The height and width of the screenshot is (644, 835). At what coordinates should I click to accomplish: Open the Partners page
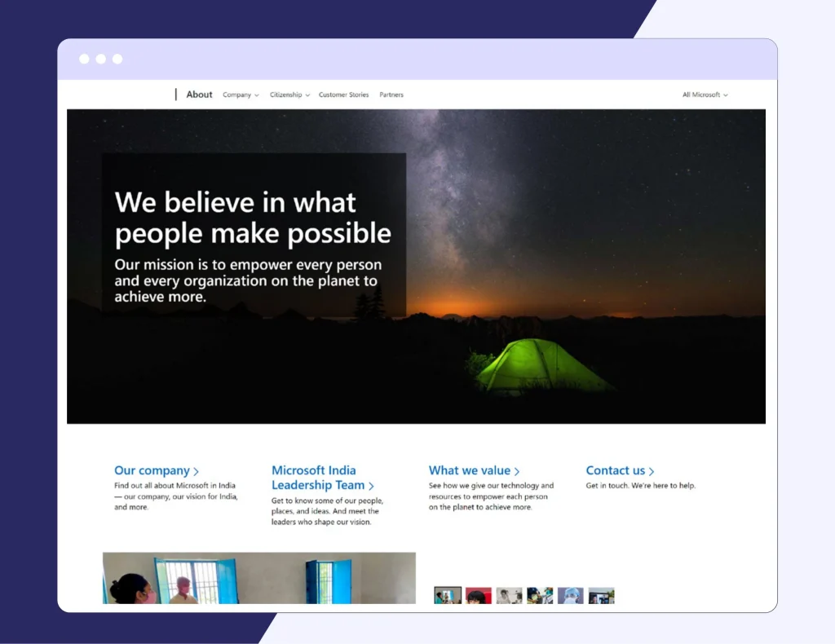(391, 95)
